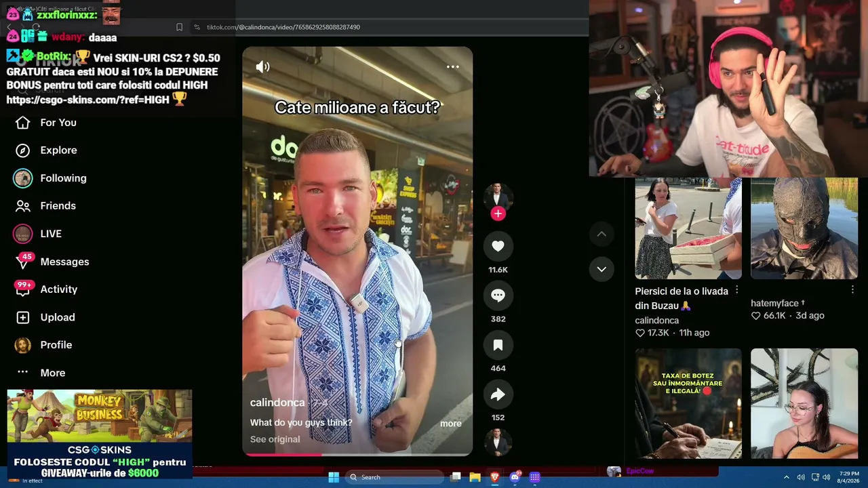The height and width of the screenshot is (488, 868).
Task: Open the hatemyface masked-face video thumbnail
Action: [x=804, y=228]
